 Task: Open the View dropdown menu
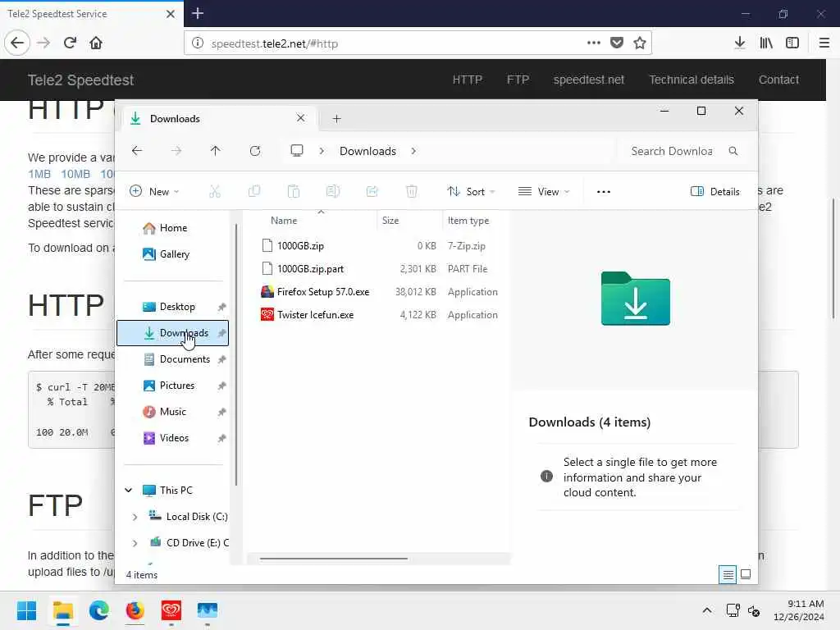[544, 191]
